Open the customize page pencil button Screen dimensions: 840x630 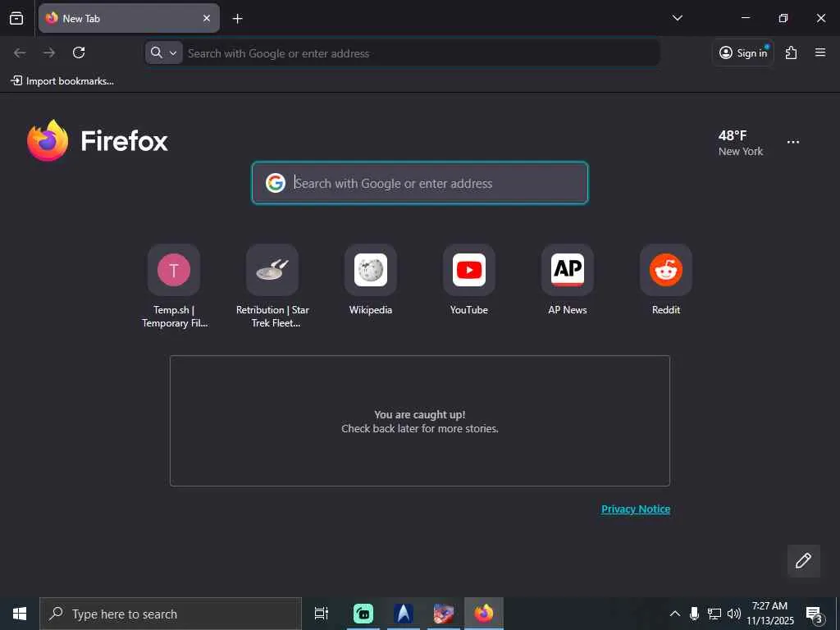[803, 560]
